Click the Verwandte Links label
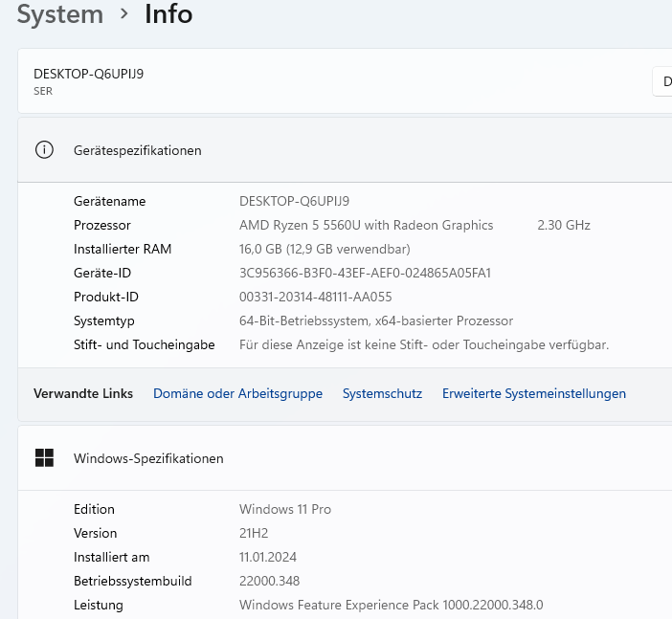The height and width of the screenshot is (619, 672). tap(83, 393)
